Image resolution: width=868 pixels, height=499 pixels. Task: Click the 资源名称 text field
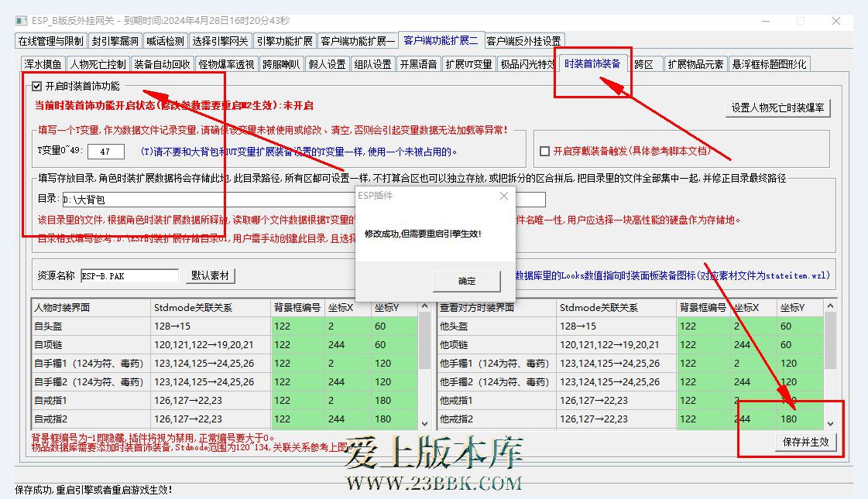coord(129,275)
